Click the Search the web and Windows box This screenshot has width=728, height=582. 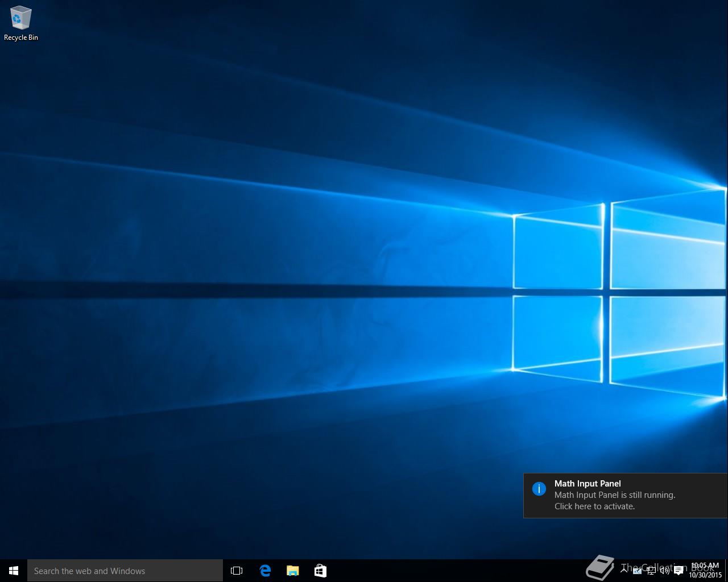pos(125,571)
